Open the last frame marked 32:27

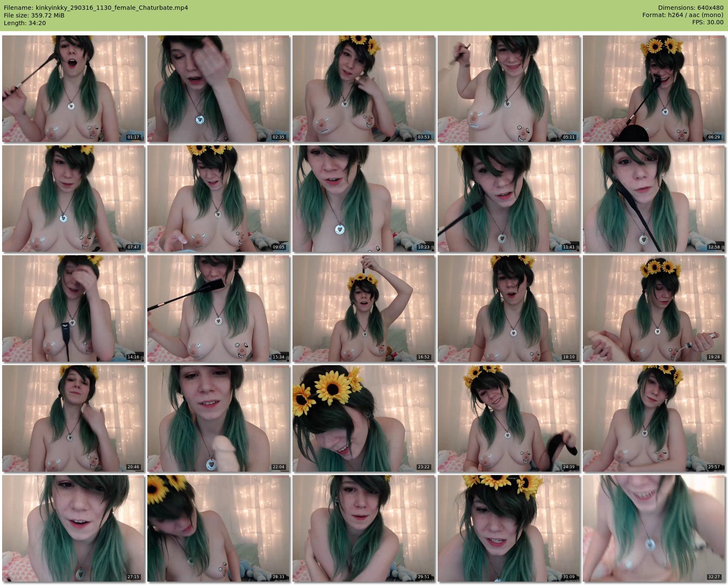(654, 528)
